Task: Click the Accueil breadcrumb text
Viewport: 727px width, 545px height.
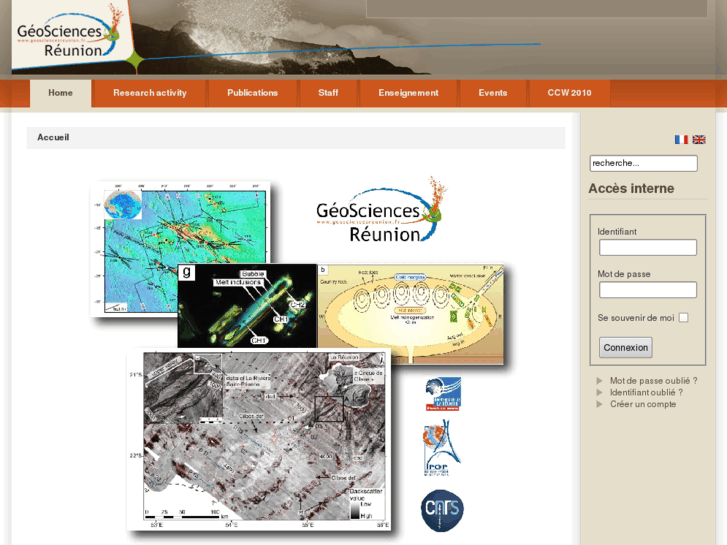Action: 53,137
